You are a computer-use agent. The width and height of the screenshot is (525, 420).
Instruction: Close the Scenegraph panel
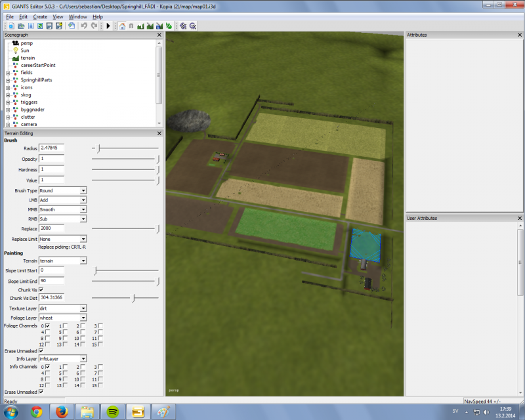pos(159,35)
